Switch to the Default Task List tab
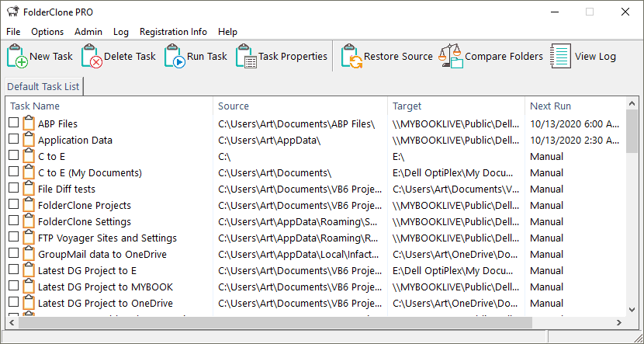Screen dimensions: 644x344 (x=43, y=87)
